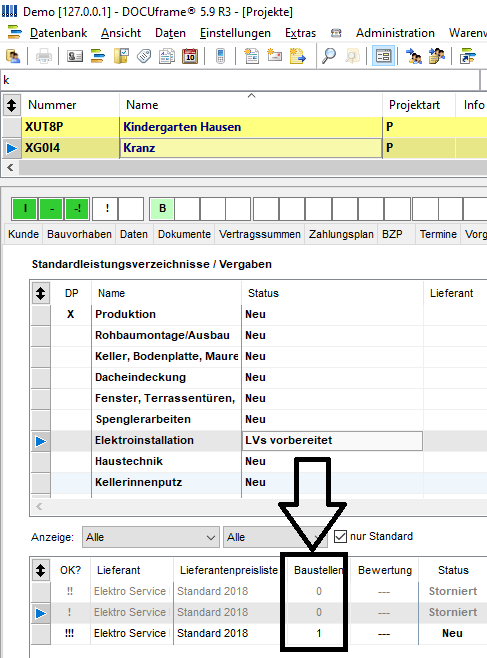The image size is (487, 658).
Task: Click the magnifying glass search icon
Action: coord(329,56)
